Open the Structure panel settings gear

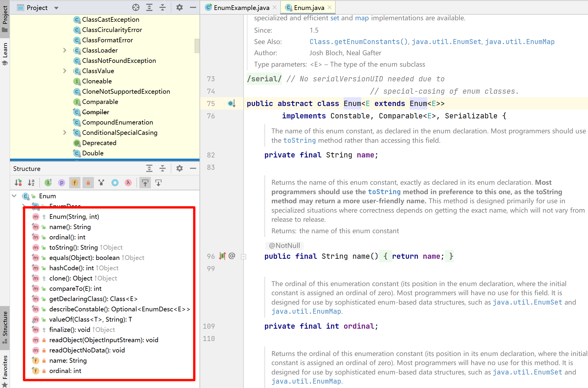click(179, 168)
